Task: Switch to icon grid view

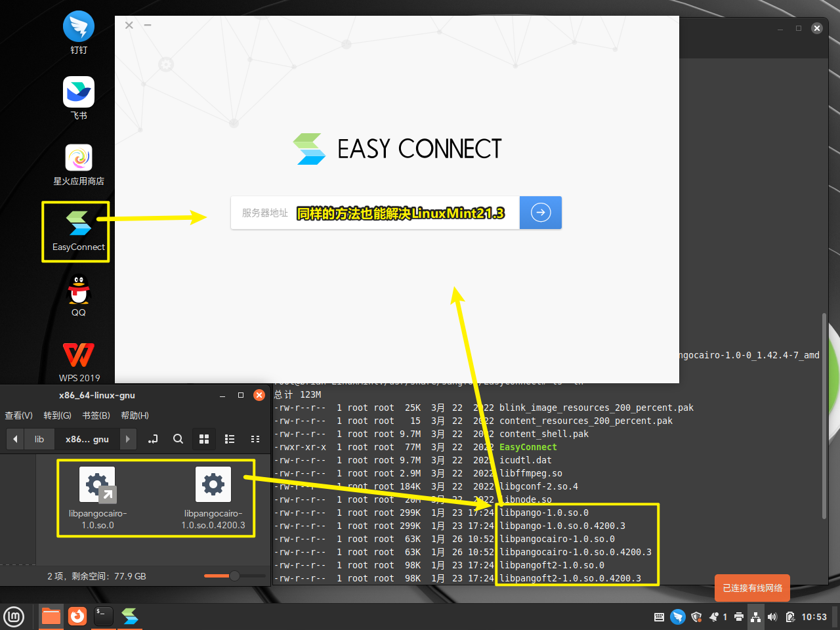Action: 204,439
